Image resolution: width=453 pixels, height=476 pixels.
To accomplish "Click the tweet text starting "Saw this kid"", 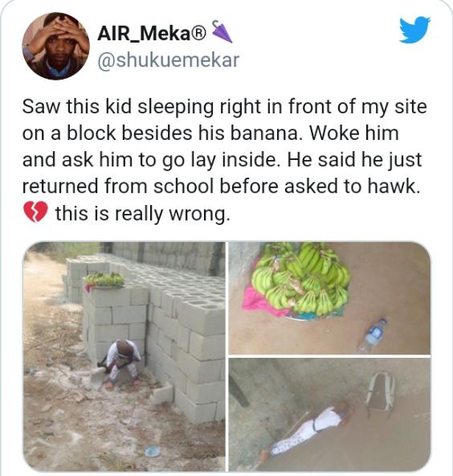I will coord(225,160).
